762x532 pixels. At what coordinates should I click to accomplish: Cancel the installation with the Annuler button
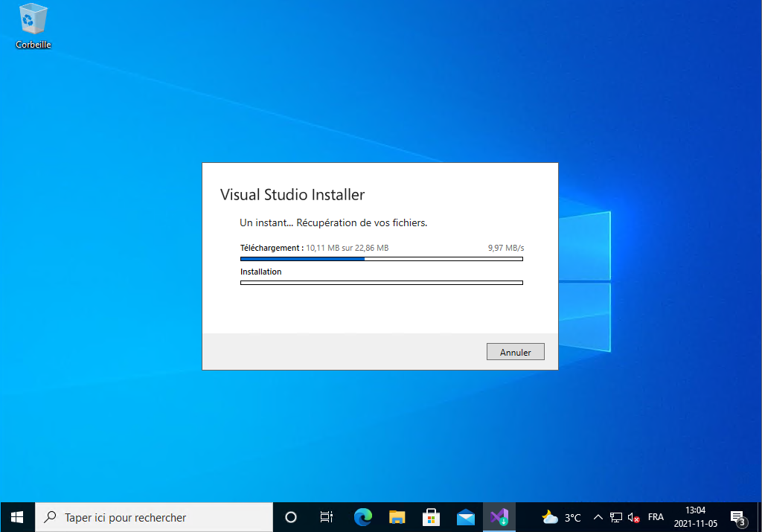click(x=515, y=352)
